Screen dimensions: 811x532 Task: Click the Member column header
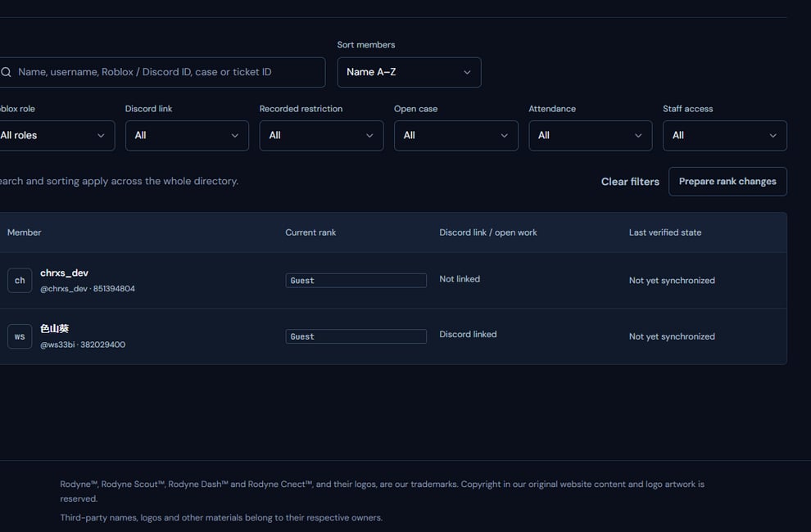[x=24, y=232]
